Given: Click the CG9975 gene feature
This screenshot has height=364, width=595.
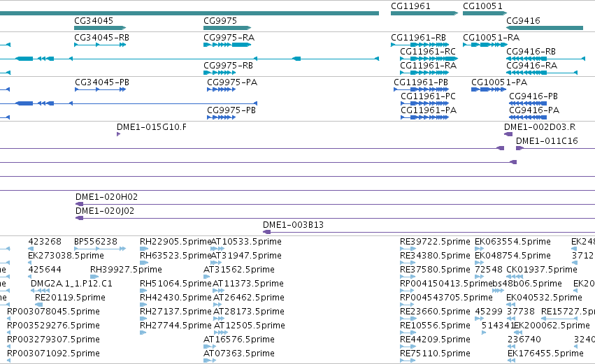Looking at the screenshot, I should tap(227, 28).
